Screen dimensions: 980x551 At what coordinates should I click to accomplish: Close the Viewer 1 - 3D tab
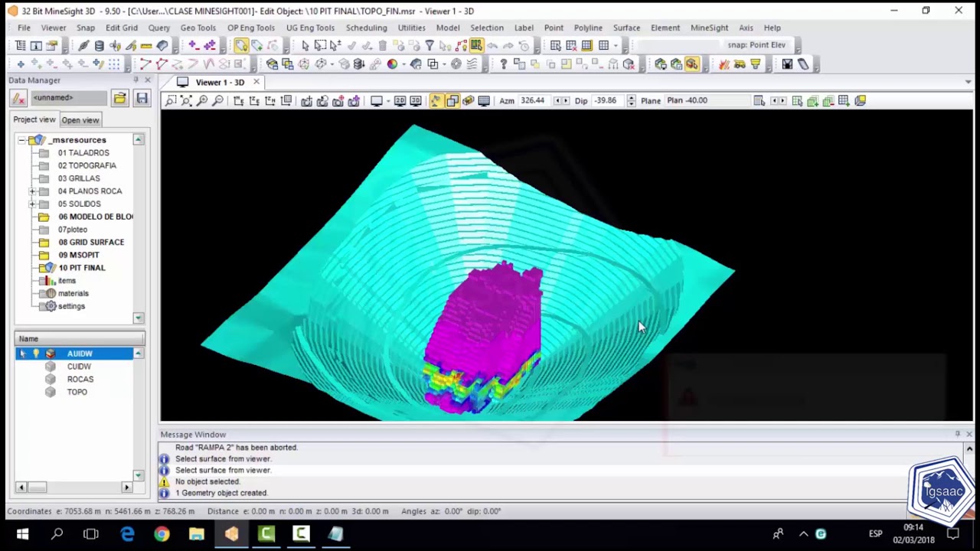point(256,82)
